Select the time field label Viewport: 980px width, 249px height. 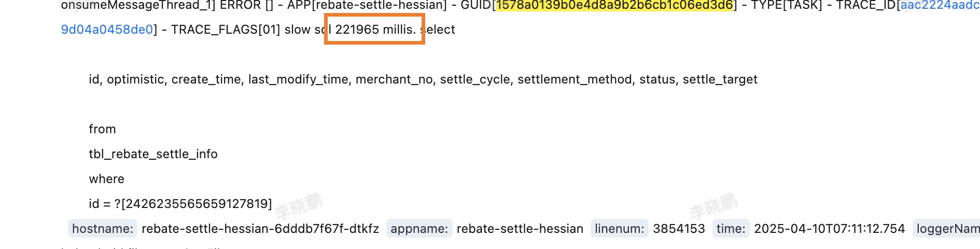731,229
